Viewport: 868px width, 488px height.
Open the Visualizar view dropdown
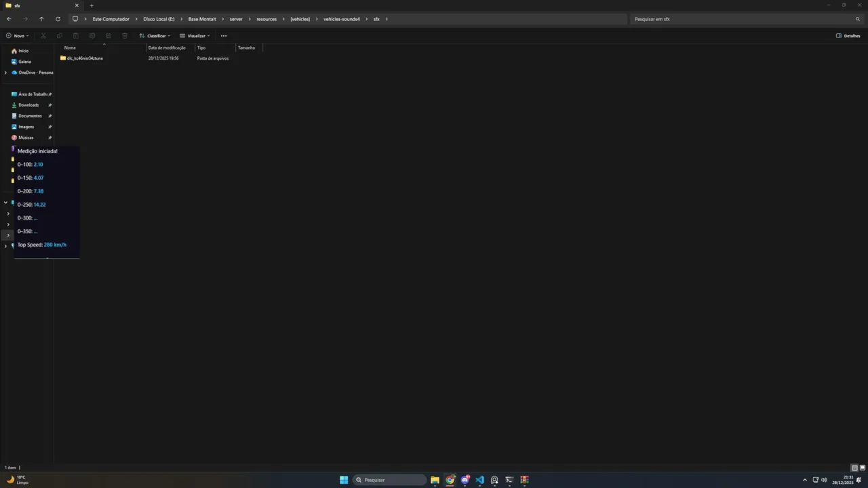click(x=195, y=36)
